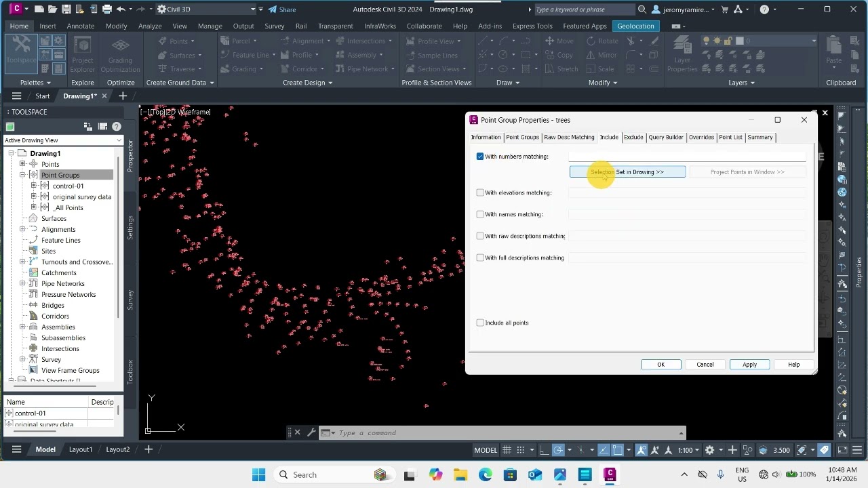
Task: Open Microsoft Edge from taskbar
Action: 486,474
